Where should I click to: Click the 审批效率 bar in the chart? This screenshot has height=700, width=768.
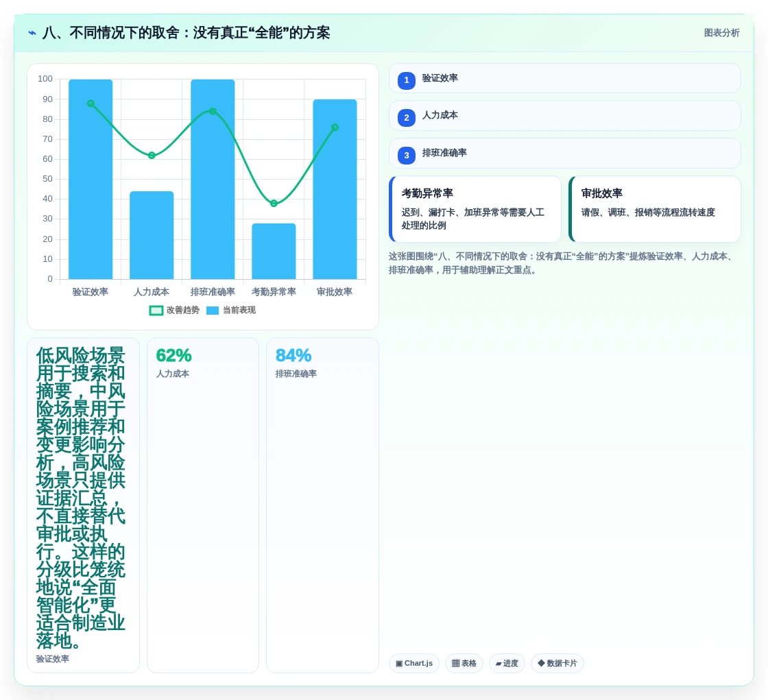coord(335,189)
